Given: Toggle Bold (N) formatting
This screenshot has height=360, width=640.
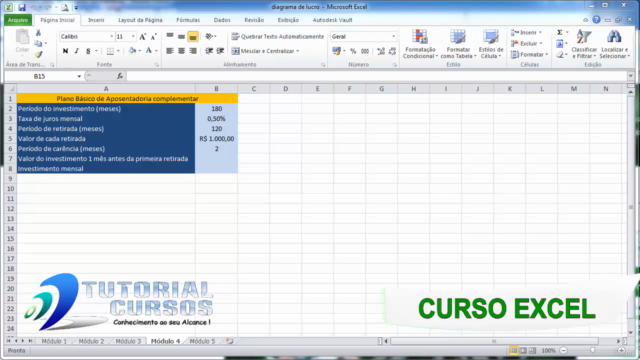Looking at the screenshot, I should pyautogui.click(x=65, y=51).
